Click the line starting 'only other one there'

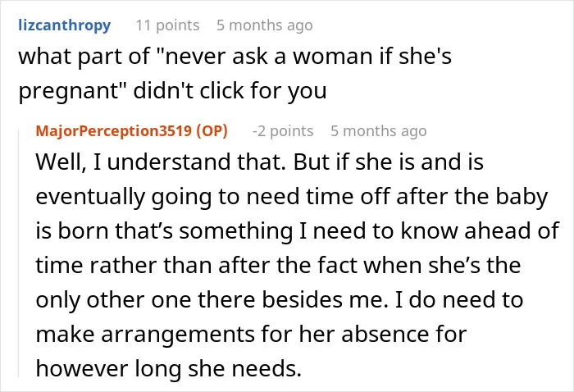tap(280, 300)
